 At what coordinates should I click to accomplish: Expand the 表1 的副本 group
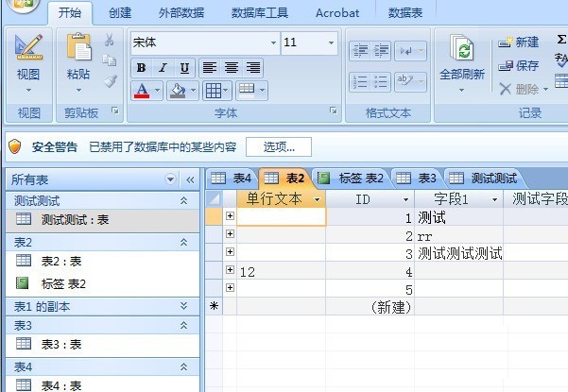184,307
